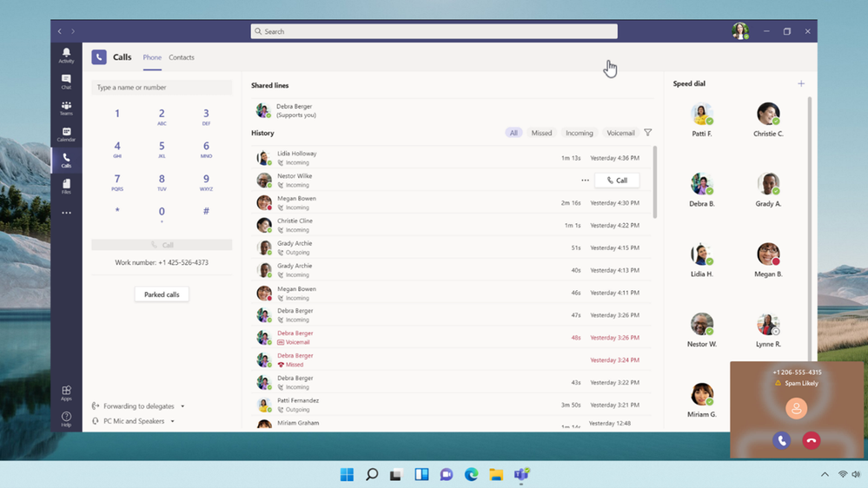Open Help from the sidebar
This screenshot has height=488, width=868.
pos(66,419)
